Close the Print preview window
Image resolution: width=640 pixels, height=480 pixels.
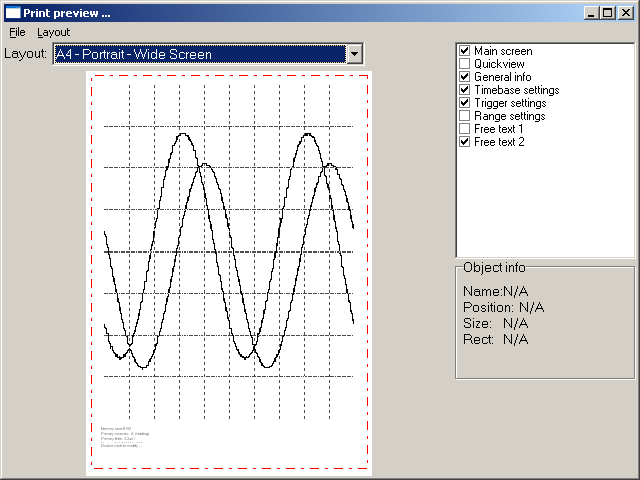(626, 12)
